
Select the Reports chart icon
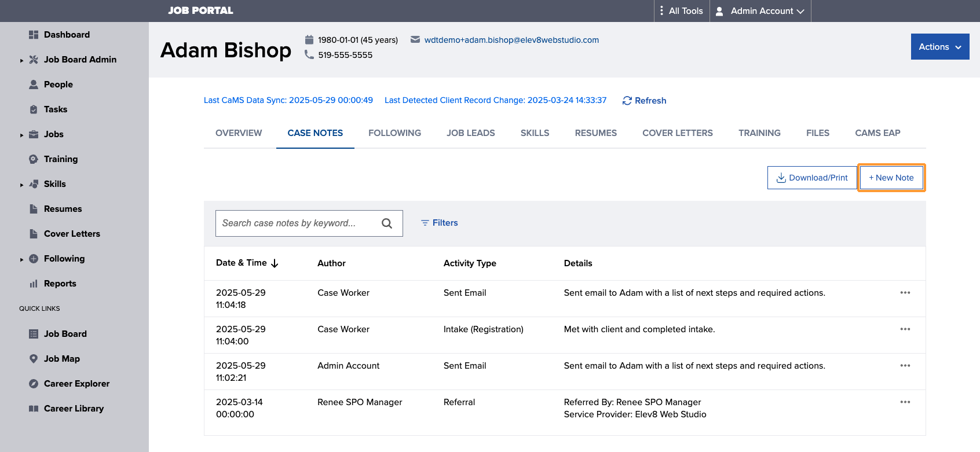pos(34,284)
